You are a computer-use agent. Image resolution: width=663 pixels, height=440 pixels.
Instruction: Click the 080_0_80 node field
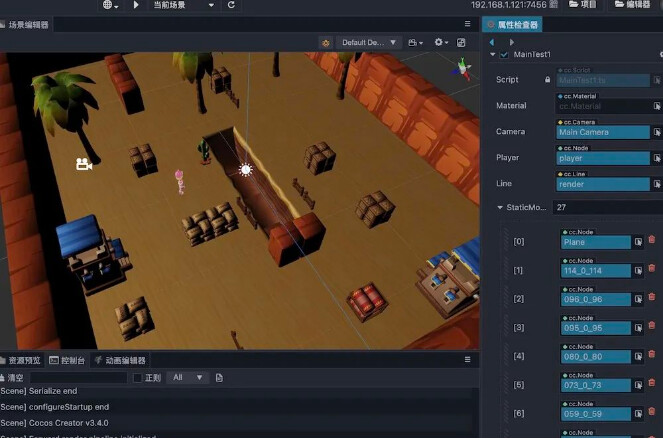pyautogui.click(x=595, y=357)
